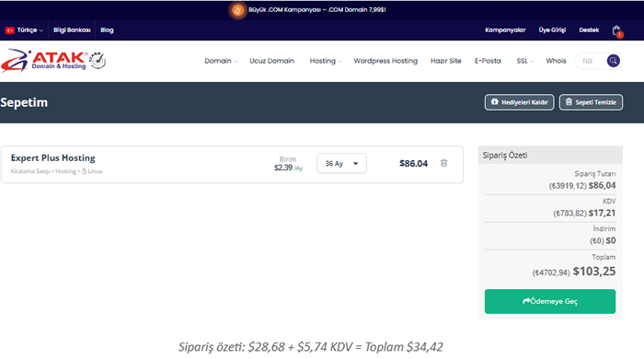Open Hazır Site menu item

(446, 61)
